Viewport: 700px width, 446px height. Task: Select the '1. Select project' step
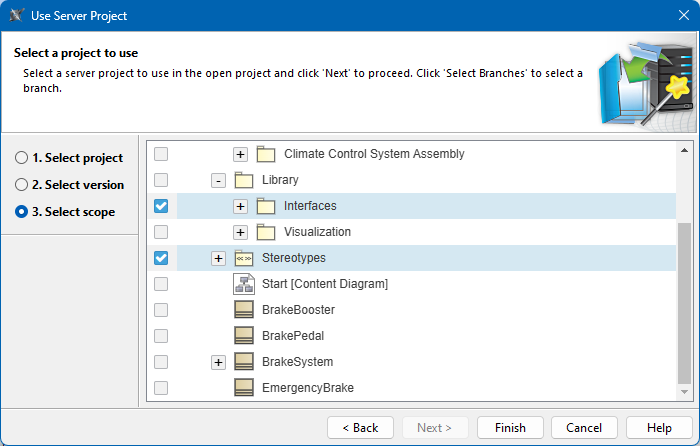coord(22,158)
